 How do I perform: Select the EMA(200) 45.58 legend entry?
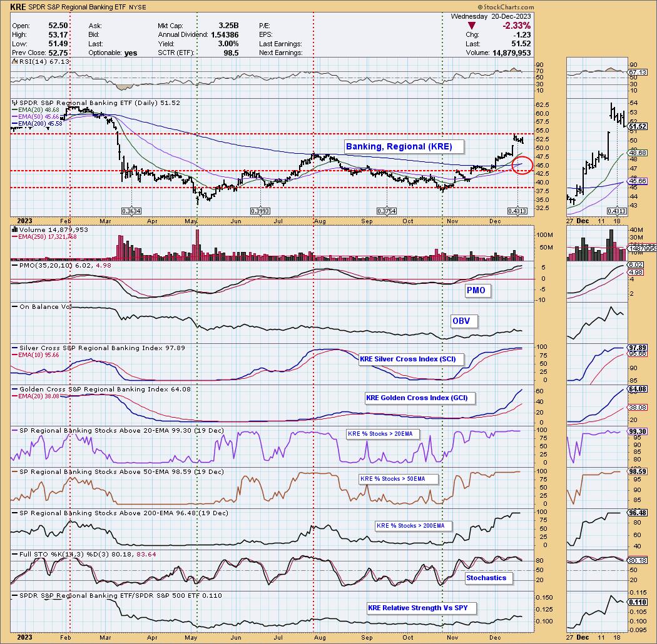[38, 124]
